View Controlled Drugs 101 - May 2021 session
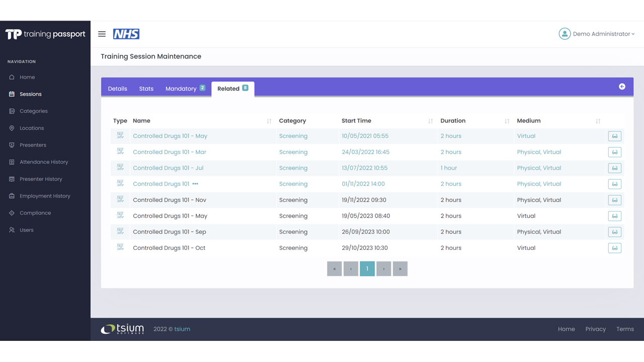The width and height of the screenshot is (644, 362). click(614, 136)
